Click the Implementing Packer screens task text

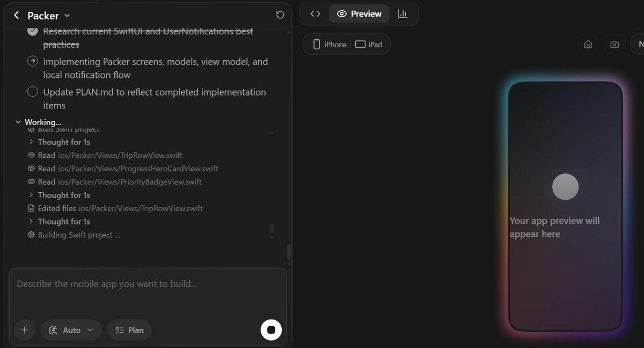click(156, 68)
